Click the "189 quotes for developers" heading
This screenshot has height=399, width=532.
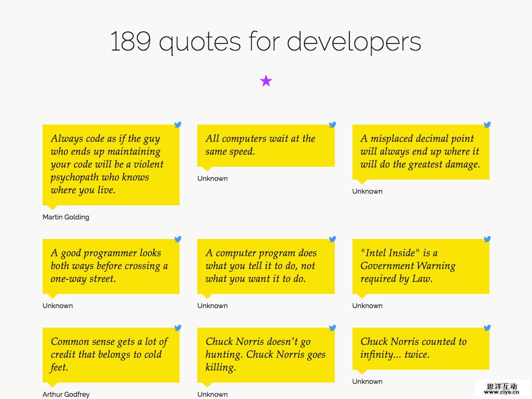click(x=266, y=42)
